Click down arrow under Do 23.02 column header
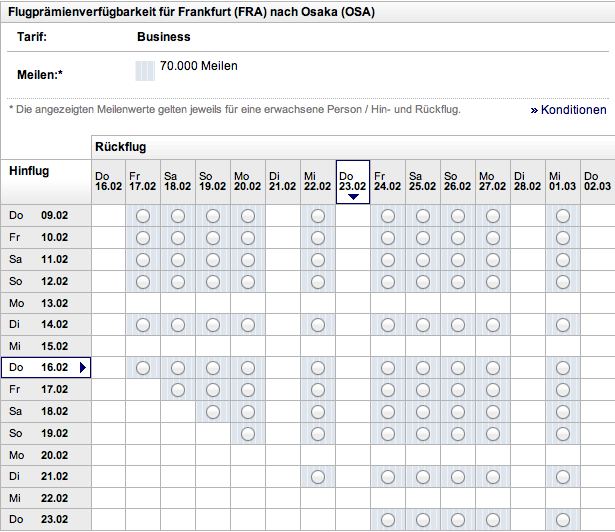This screenshot has width=615, height=532. click(x=353, y=197)
